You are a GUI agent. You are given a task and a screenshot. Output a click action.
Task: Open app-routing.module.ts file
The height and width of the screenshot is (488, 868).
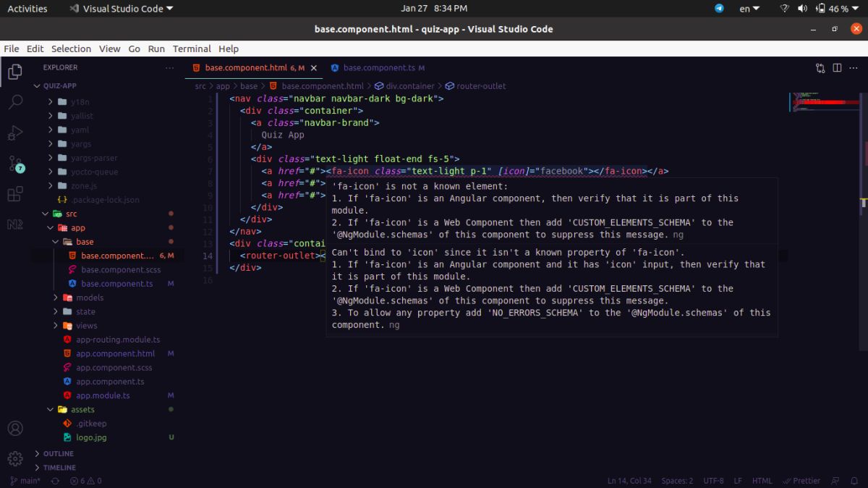[x=118, y=340]
